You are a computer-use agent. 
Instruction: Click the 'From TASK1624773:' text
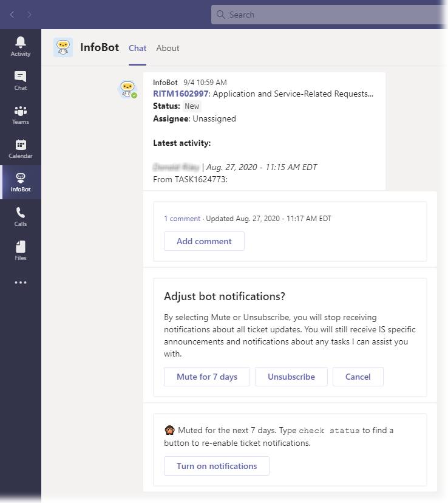[190, 179]
